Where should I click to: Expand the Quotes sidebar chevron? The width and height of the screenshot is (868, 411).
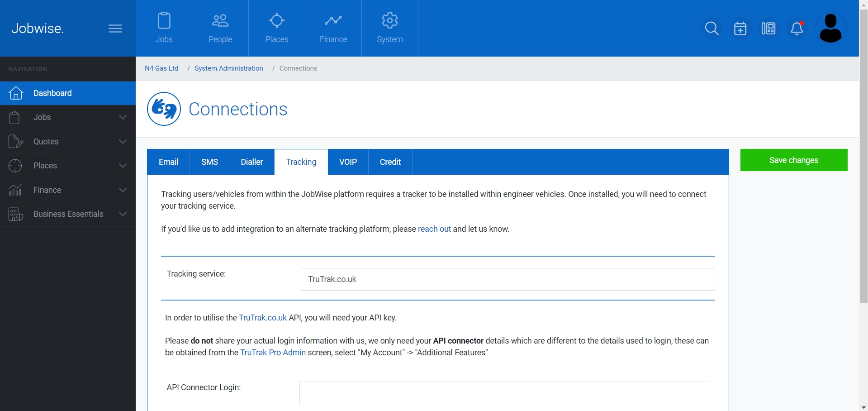pos(123,142)
